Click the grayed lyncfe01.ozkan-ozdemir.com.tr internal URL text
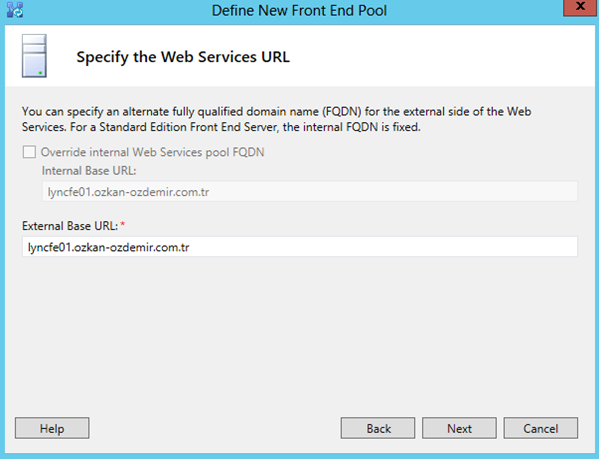The height and width of the screenshot is (459, 599). [128, 192]
